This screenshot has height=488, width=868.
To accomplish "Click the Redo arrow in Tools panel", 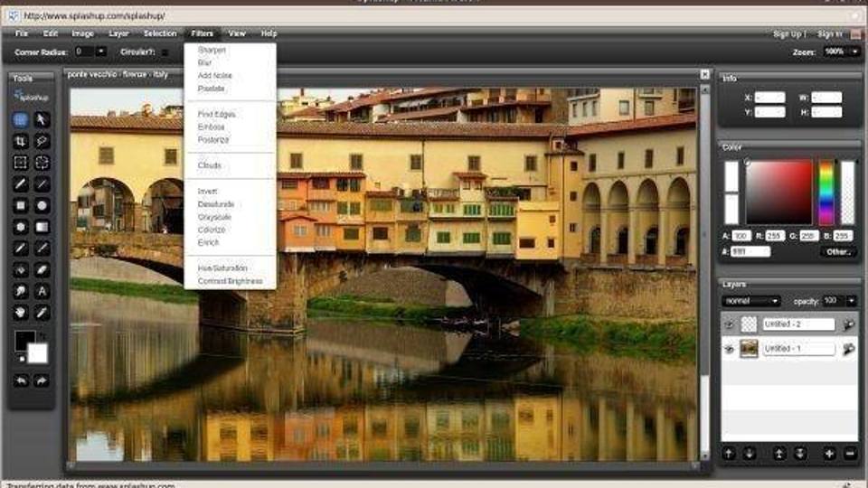I will (x=42, y=380).
